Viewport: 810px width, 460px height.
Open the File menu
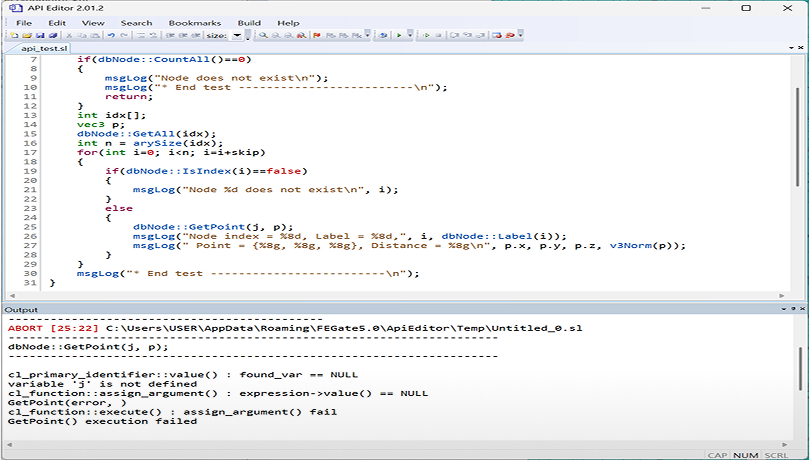(23, 22)
